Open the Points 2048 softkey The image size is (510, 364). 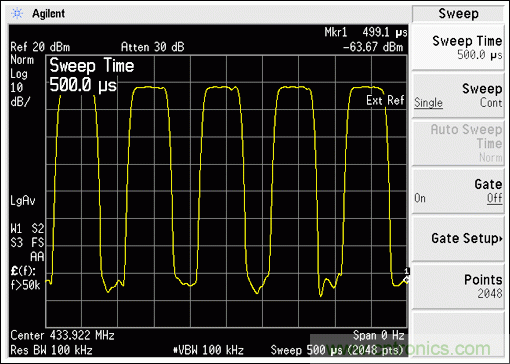pos(458,287)
